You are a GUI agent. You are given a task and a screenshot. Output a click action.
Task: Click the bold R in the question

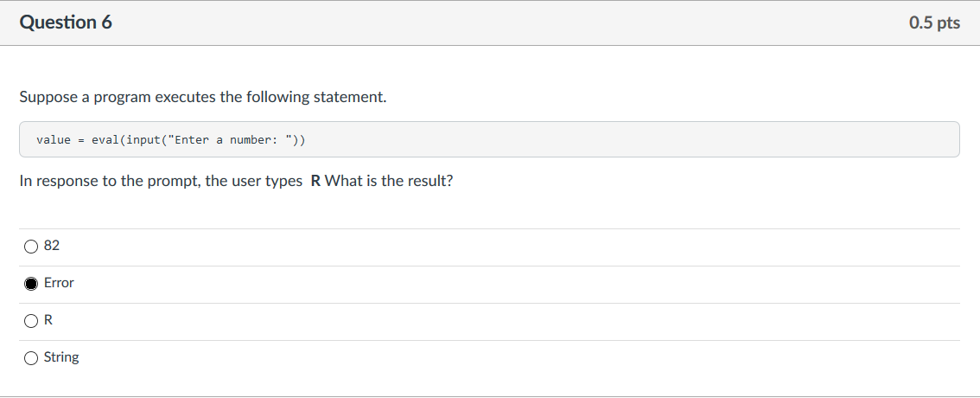315,181
